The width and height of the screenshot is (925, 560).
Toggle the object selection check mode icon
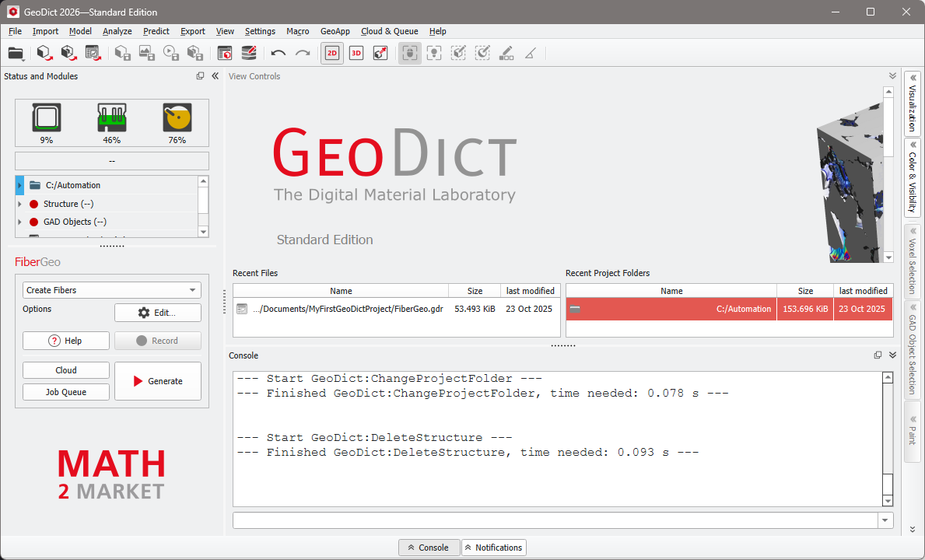[x=482, y=53]
